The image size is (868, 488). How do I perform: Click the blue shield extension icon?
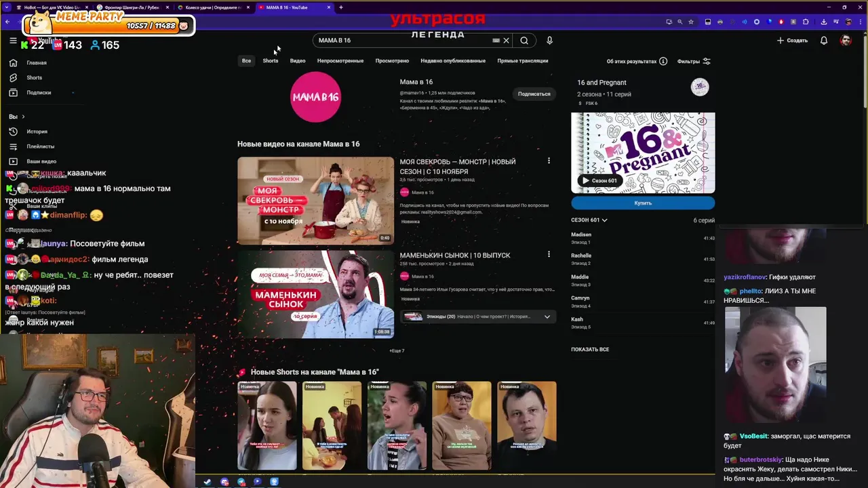point(769,22)
